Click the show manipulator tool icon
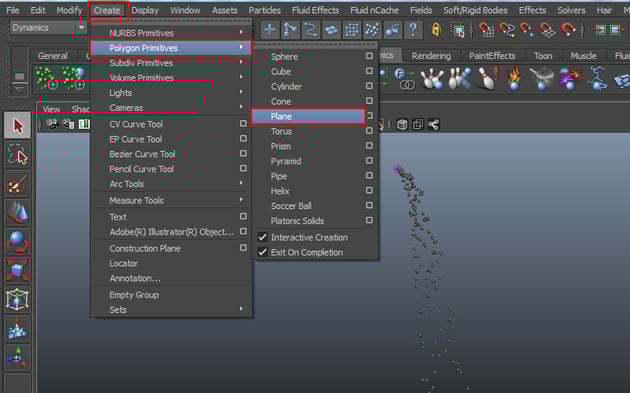Screen dimensions: 630x393 tap(17, 358)
